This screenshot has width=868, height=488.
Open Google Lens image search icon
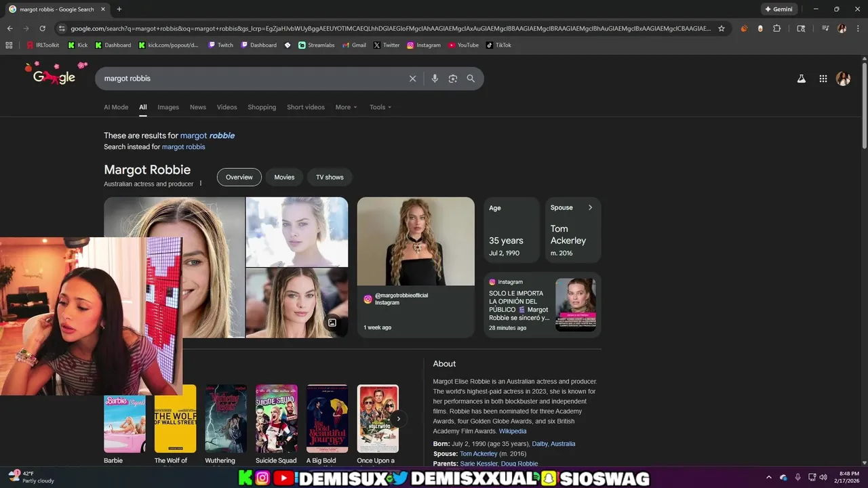[x=453, y=79]
